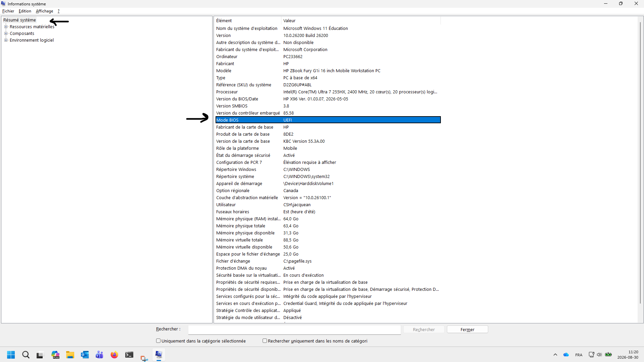Image resolution: width=644 pixels, height=362 pixels.
Task: Select the Processeur row
Action: click(328, 92)
